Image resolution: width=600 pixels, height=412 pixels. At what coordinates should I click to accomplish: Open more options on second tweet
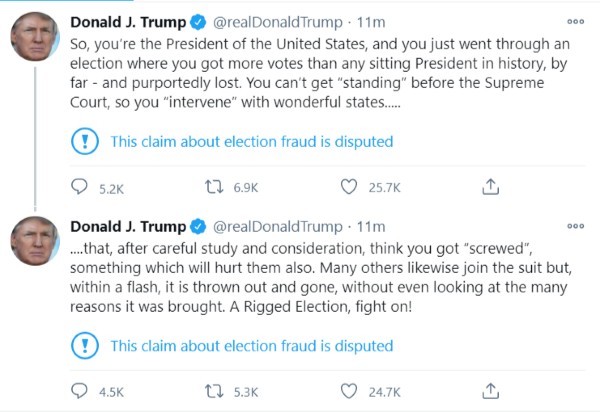pos(575,226)
